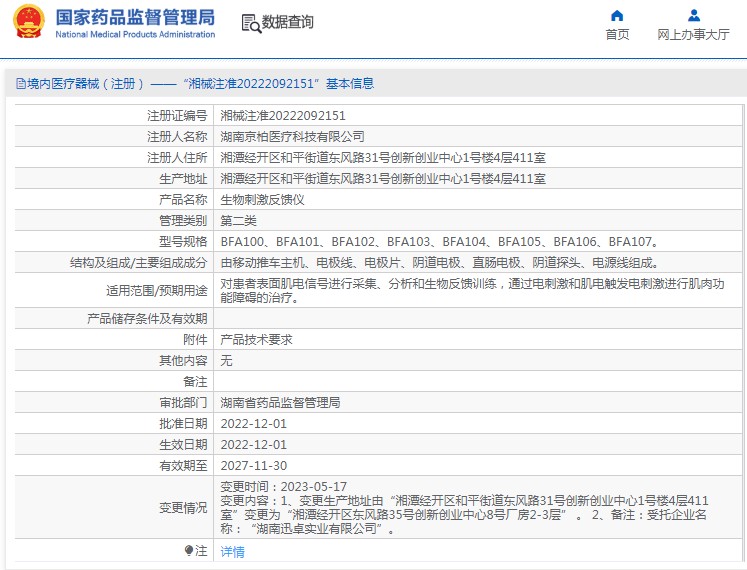
Task: Click the 国家药品监督管理局 site title
Action: point(134,17)
